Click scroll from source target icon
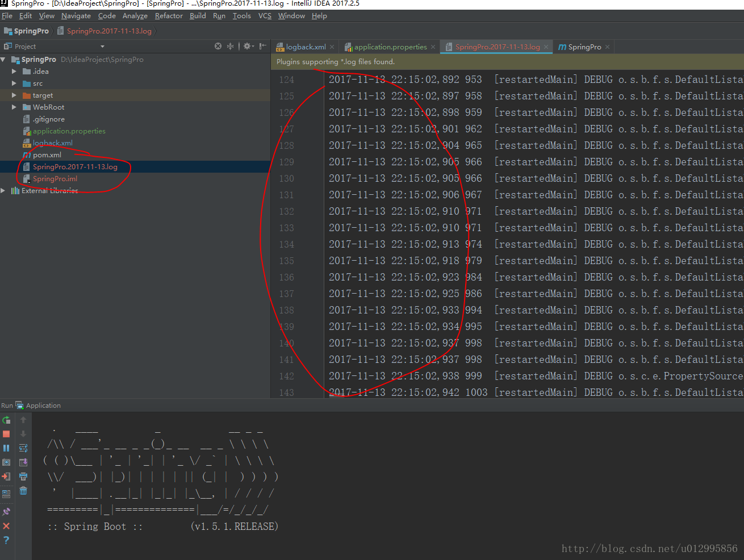The image size is (744, 560). coord(218,46)
